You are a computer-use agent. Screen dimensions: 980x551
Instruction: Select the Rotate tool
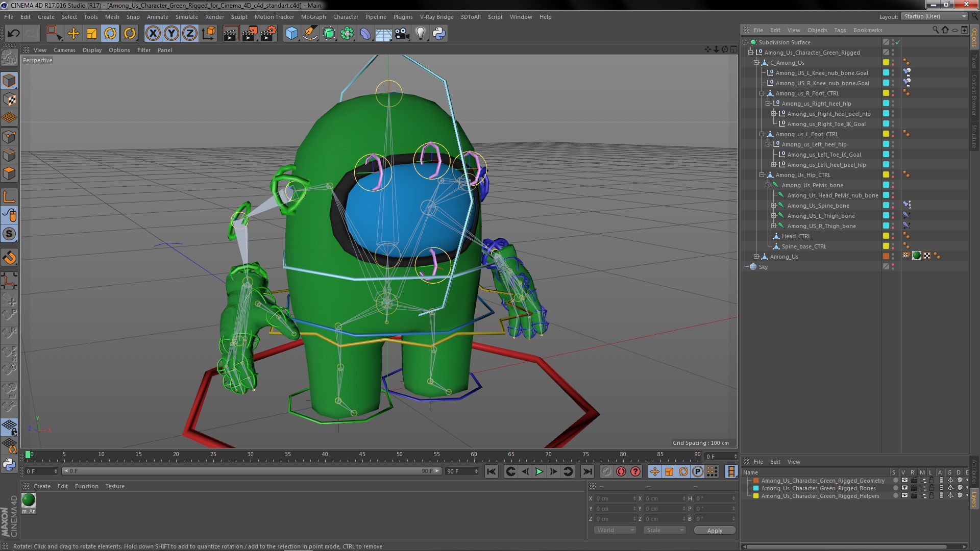110,34
